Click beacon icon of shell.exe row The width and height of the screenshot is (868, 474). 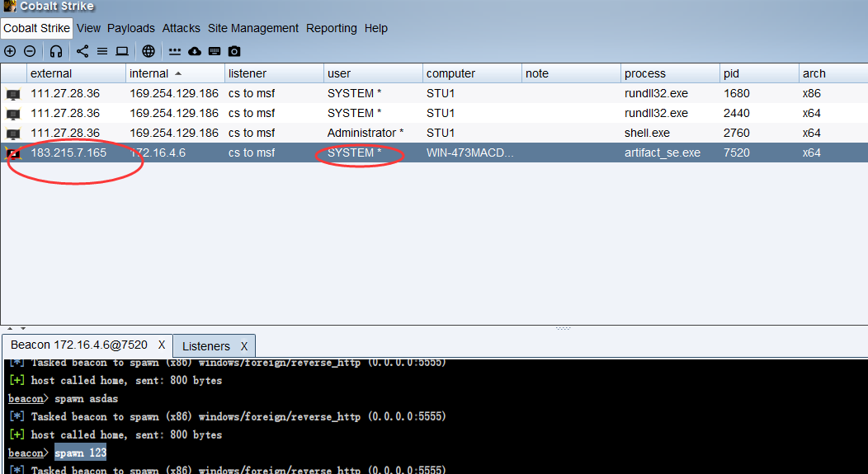(13, 134)
